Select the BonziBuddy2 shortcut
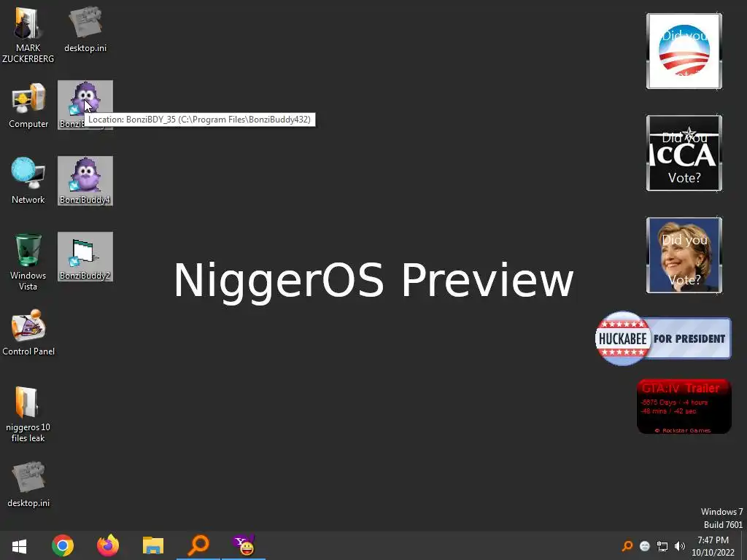This screenshot has height=560, width=747. [85, 257]
